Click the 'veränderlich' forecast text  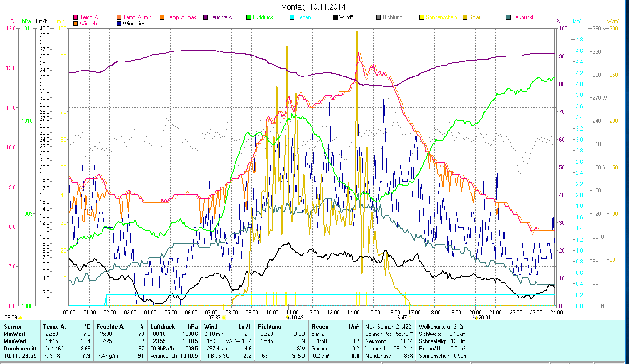(x=164, y=356)
